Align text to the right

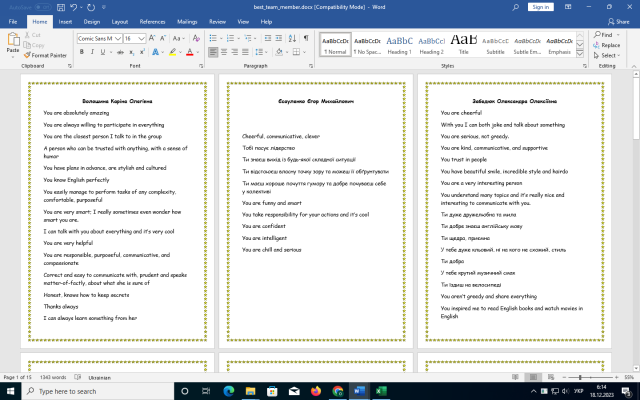click(234, 52)
